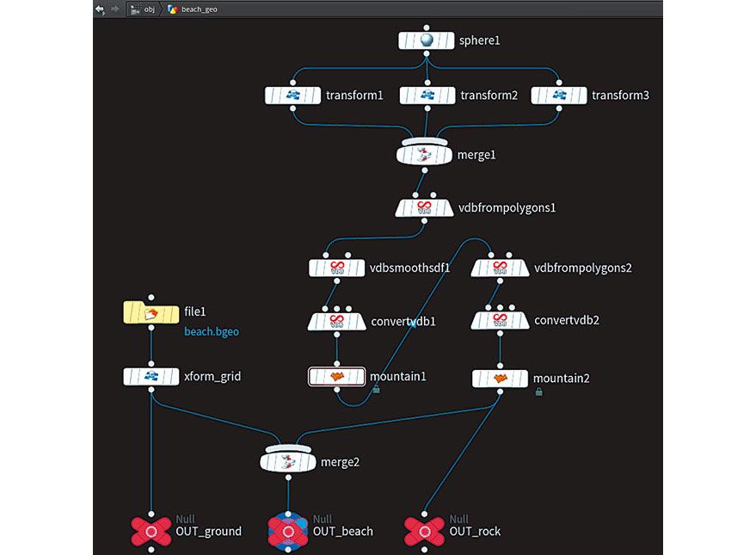The image size is (756, 555).
Task: Select the convertvdb2 node icon
Action: [x=500, y=320]
